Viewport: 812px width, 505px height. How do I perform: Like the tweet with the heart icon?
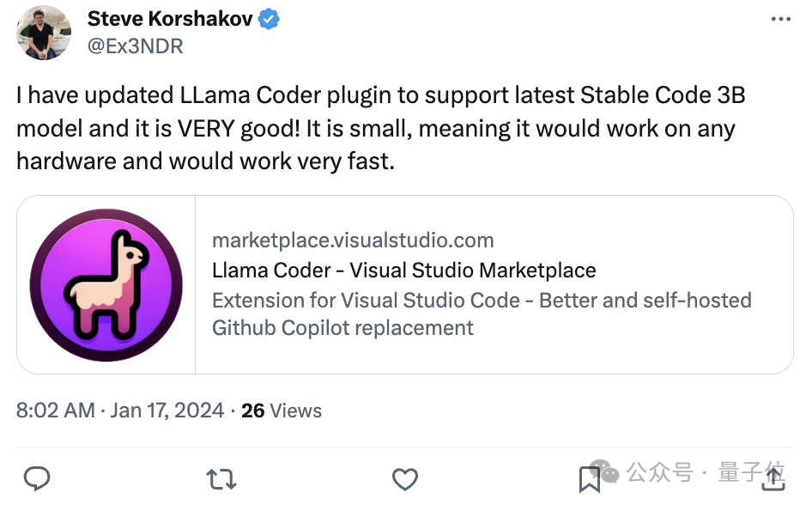(404, 478)
